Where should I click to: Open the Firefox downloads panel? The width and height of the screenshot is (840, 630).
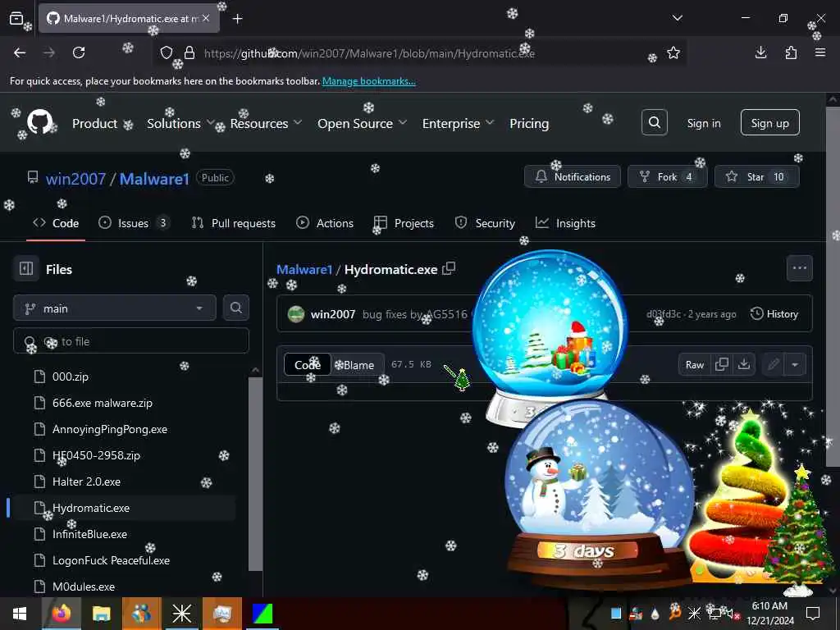coord(760,52)
